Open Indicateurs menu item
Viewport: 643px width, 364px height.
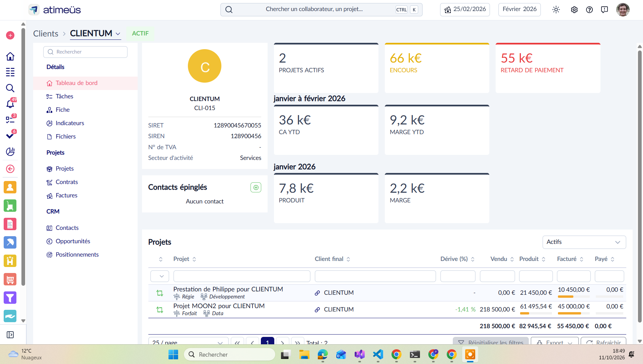[70, 123]
